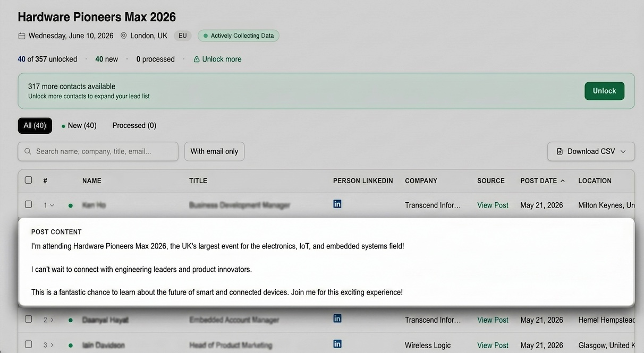This screenshot has height=353, width=644.
Task: Switch to the New (40) tab
Action: pos(79,125)
